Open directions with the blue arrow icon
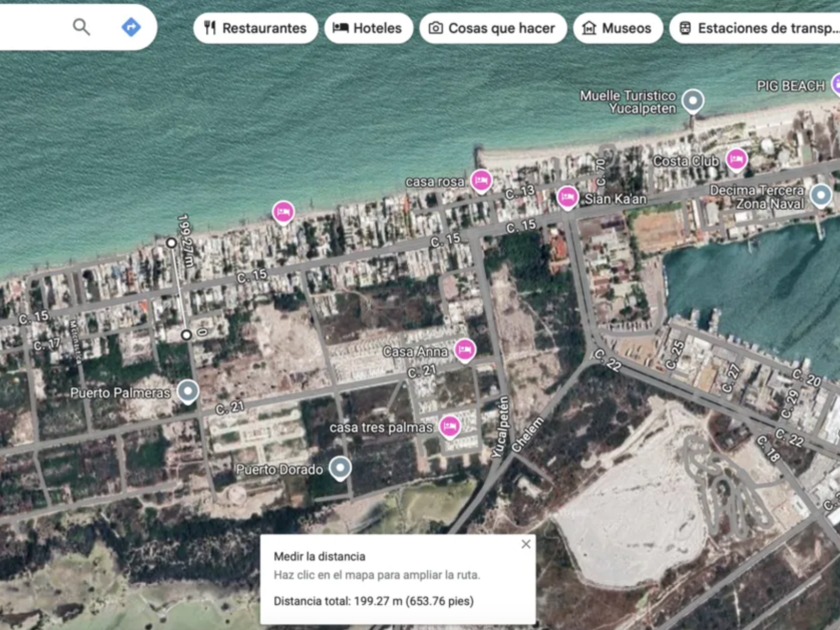840x630 pixels. [x=131, y=27]
